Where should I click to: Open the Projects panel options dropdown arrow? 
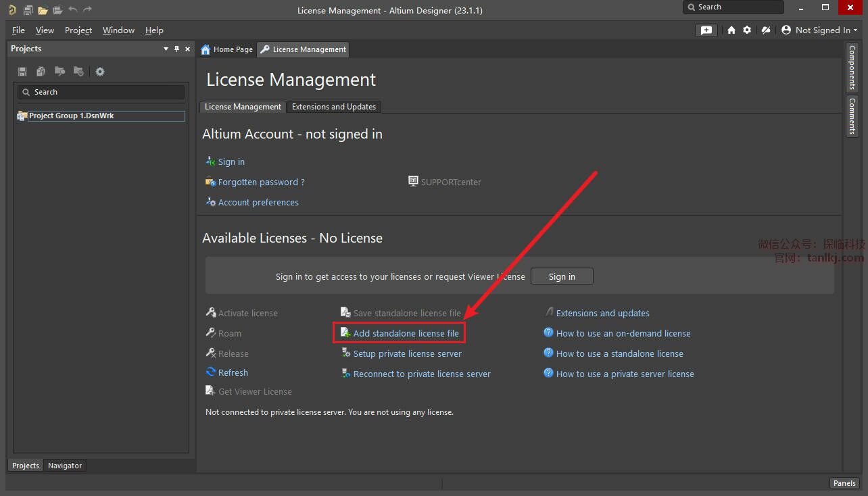tap(166, 49)
